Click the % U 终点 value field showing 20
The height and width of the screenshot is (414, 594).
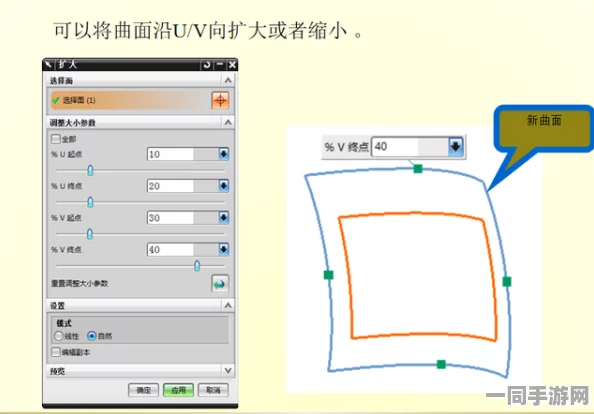pos(183,186)
